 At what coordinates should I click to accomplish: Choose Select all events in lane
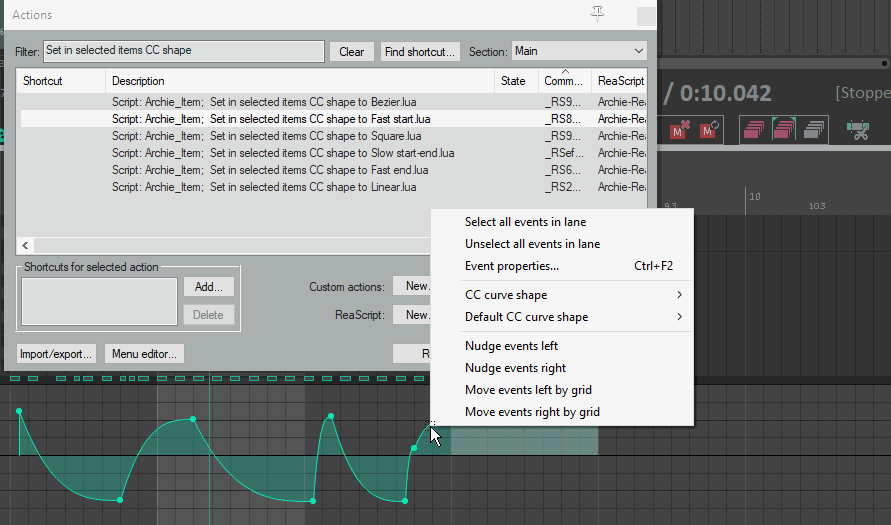(525, 222)
